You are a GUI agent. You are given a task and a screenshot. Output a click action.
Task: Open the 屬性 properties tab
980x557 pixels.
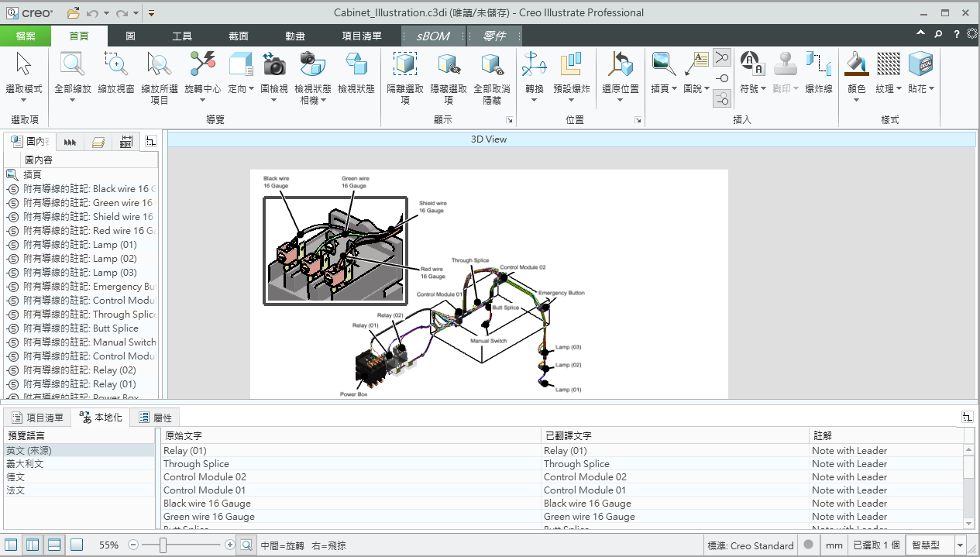155,418
